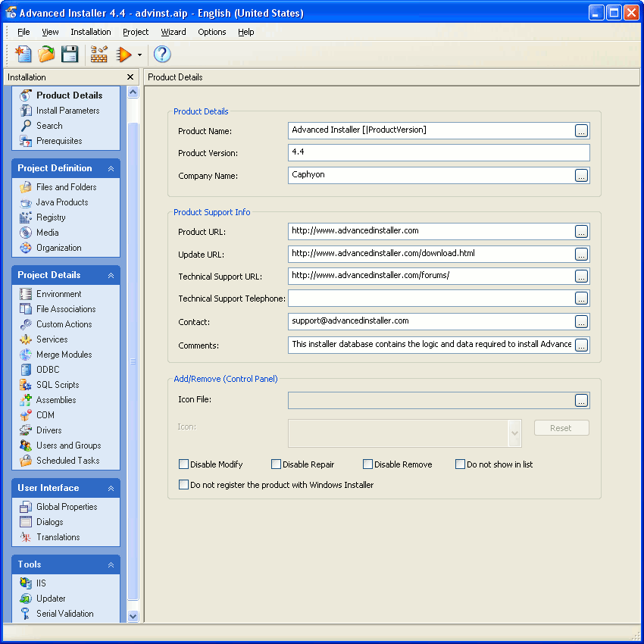Image resolution: width=644 pixels, height=644 pixels.
Task: Open the Installation menu
Action: coord(91,32)
